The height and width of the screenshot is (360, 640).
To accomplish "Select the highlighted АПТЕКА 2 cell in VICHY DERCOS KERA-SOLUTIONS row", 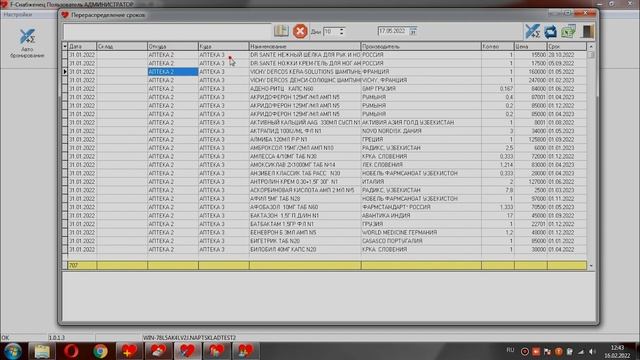I will [173, 72].
